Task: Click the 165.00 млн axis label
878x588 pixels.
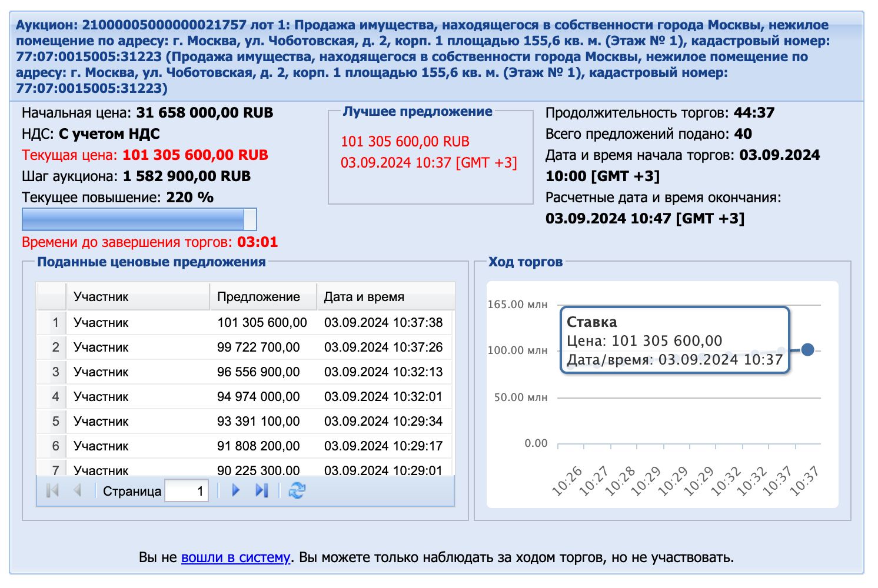Action: tap(517, 304)
